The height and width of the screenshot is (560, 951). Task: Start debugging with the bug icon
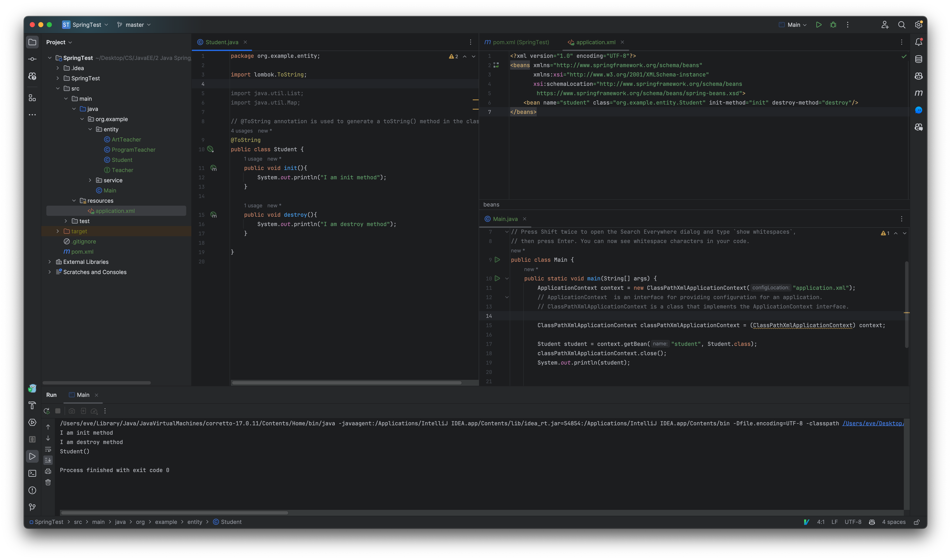[833, 24]
